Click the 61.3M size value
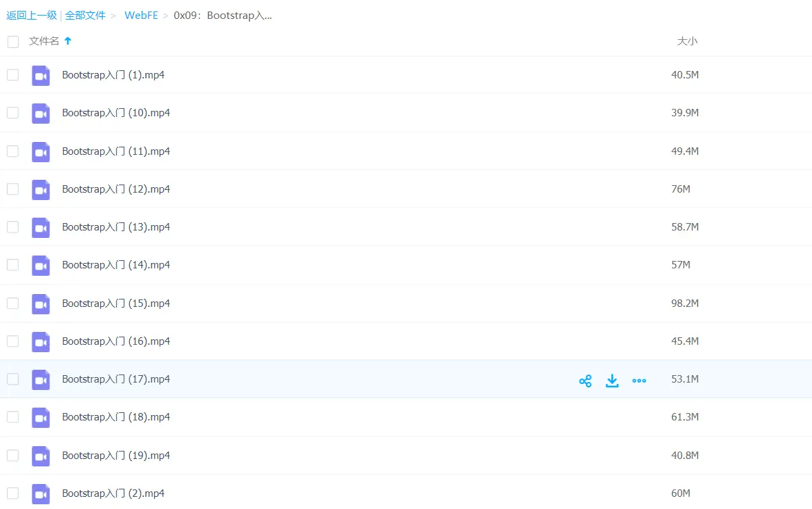 point(685,417)
